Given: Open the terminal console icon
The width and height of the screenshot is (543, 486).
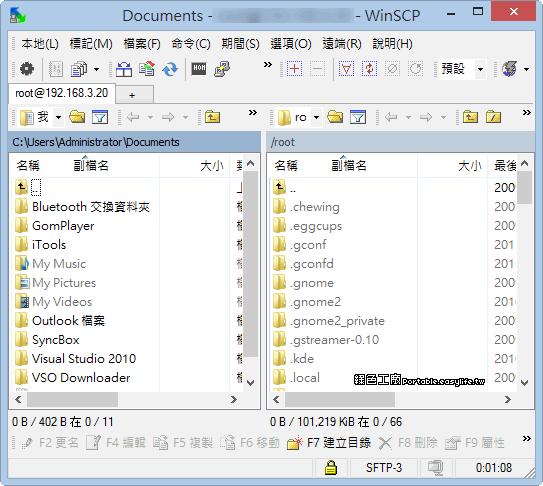Looking at the screenshot, I should coord(199,69).
